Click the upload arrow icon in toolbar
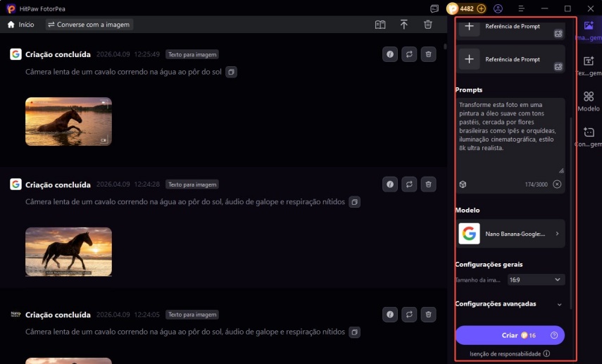602x364 pixels. point(404,25)
